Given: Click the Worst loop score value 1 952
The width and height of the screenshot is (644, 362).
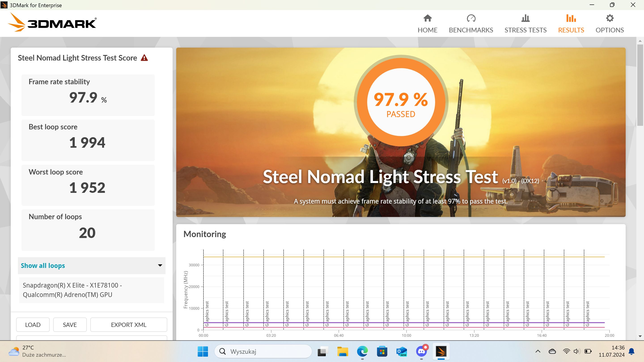Looking at the screenshot, I should pos(87,188).
